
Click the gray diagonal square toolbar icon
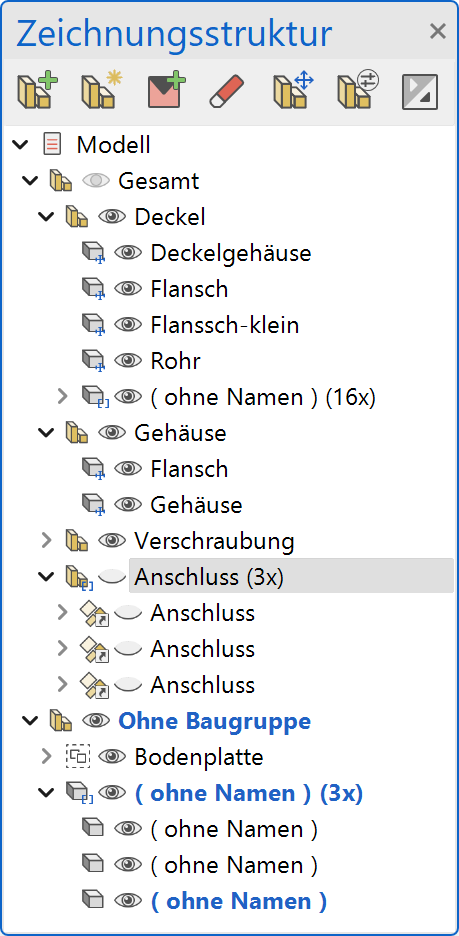(420, 92)
